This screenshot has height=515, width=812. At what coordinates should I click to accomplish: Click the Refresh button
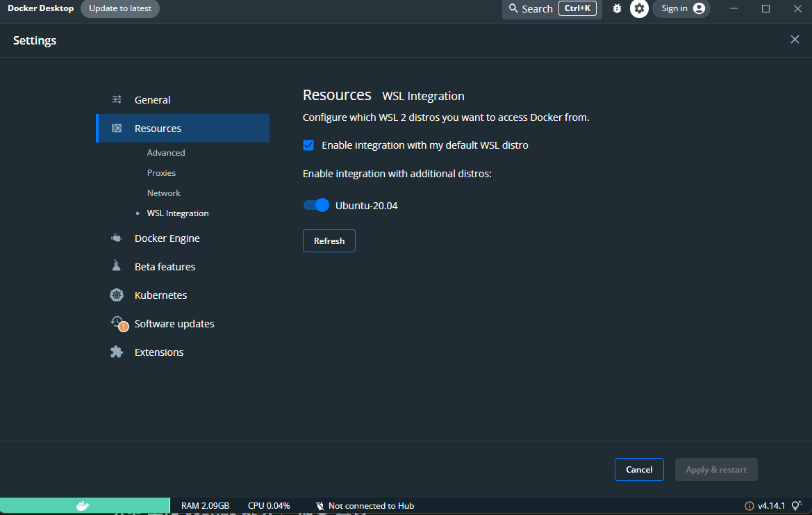pos(329,240)
